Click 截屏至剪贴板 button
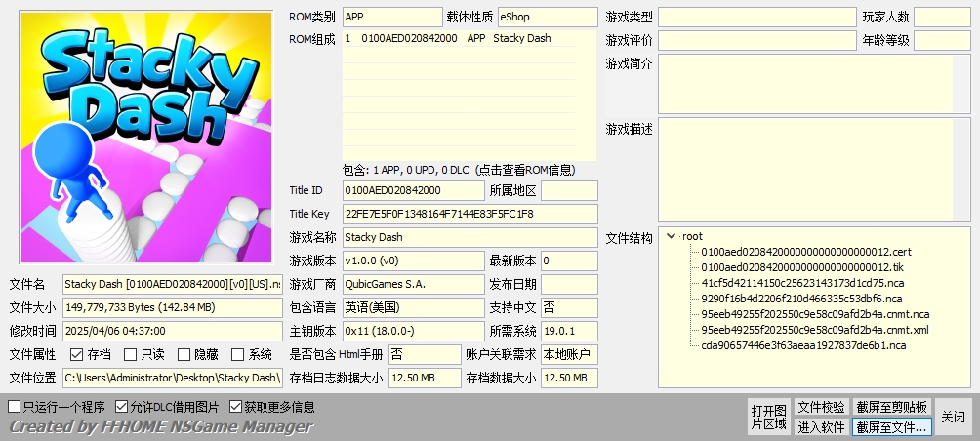980x441 pixels. (892, 407)
